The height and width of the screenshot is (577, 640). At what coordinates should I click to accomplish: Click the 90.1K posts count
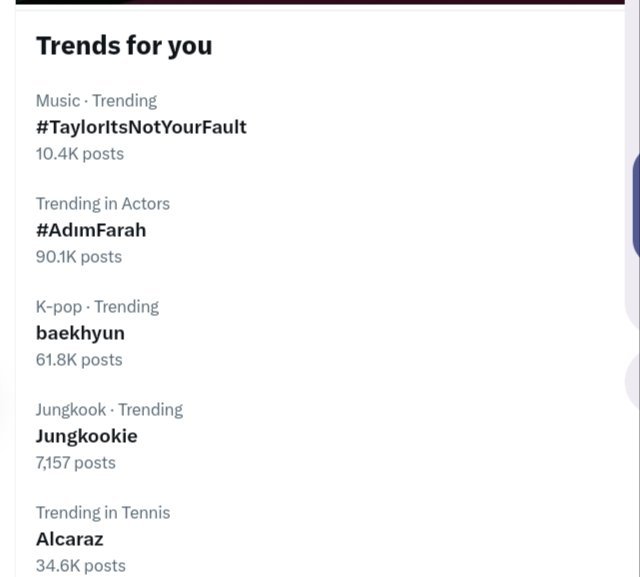click(x=79, y=256)
